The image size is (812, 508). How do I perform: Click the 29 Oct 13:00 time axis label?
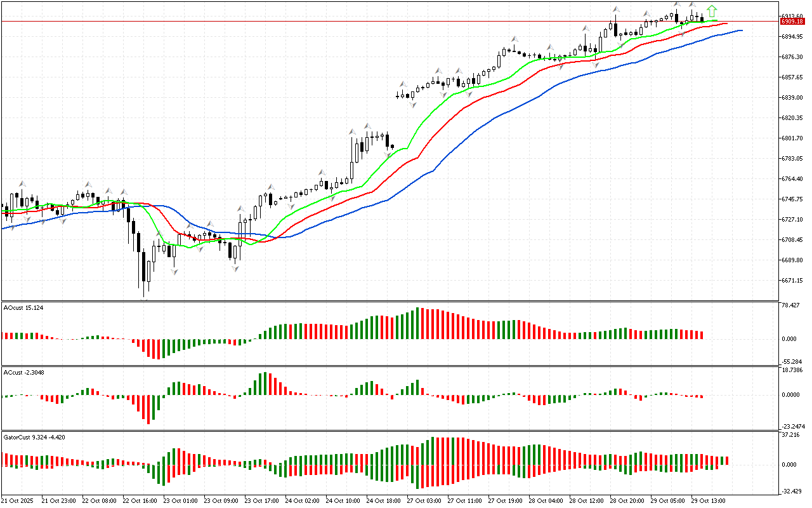(x=709, y=500)
